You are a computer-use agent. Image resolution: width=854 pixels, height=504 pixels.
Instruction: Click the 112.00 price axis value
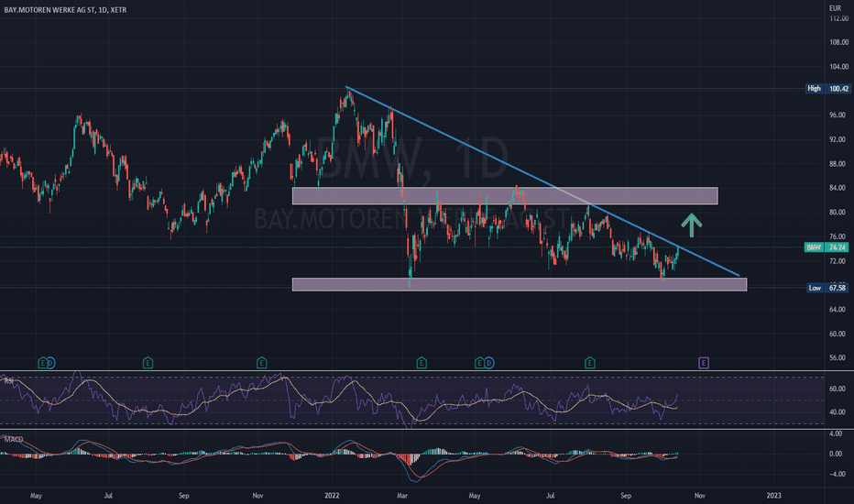(x=838, y=18)
